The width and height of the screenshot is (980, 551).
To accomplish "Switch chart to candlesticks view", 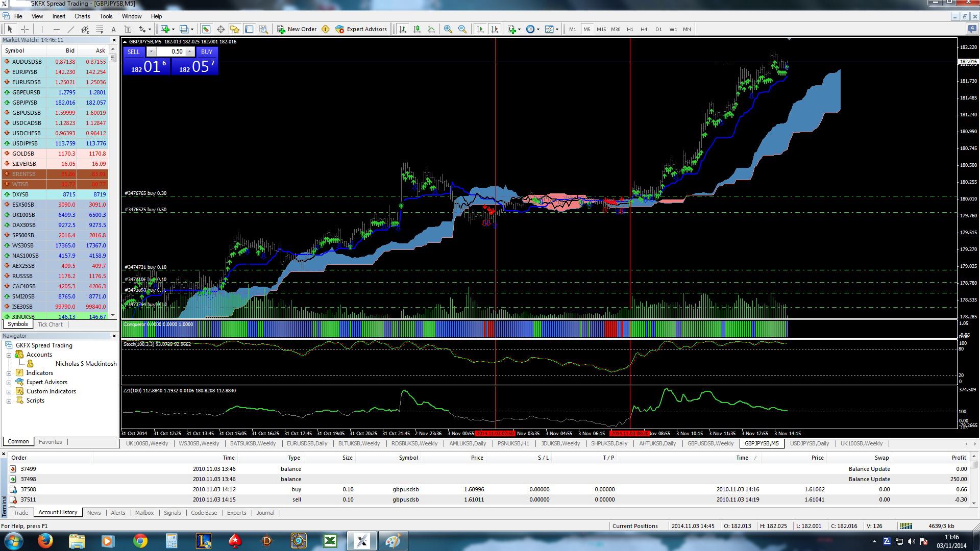I will click(417, 29).
